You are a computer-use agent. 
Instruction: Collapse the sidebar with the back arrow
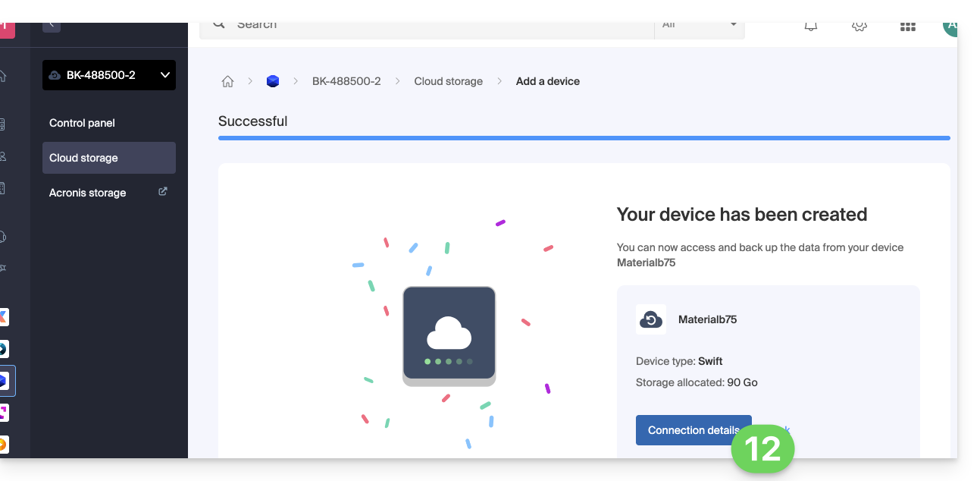[52, 25]
